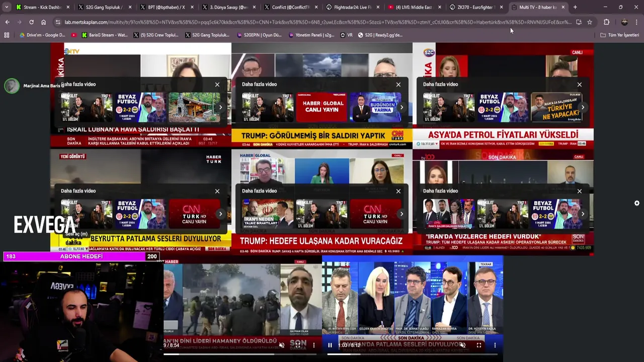Switch to the LIVE: Middle East tab

[x=414, y=7]
